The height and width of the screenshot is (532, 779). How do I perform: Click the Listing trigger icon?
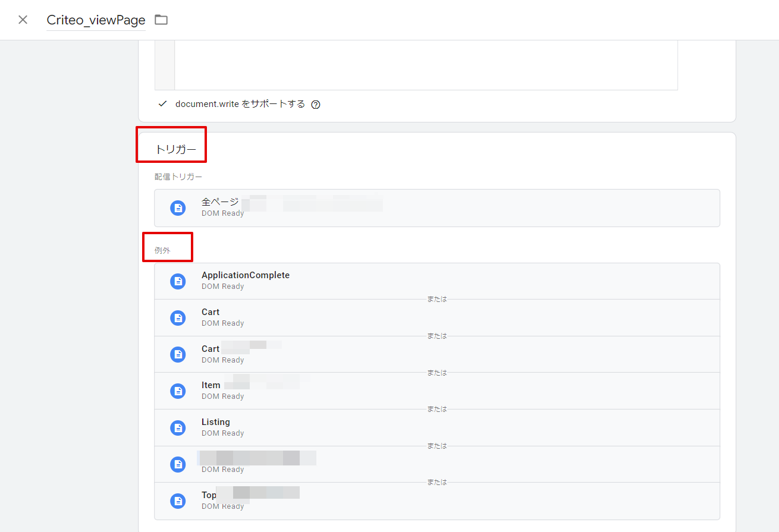click(x=178, y=428)
